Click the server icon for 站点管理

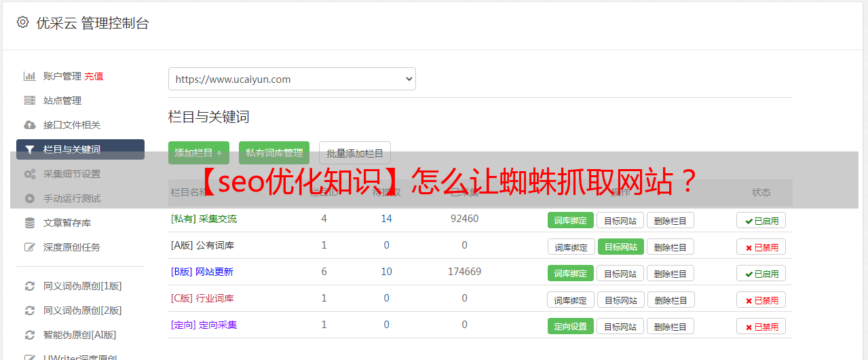29,101
